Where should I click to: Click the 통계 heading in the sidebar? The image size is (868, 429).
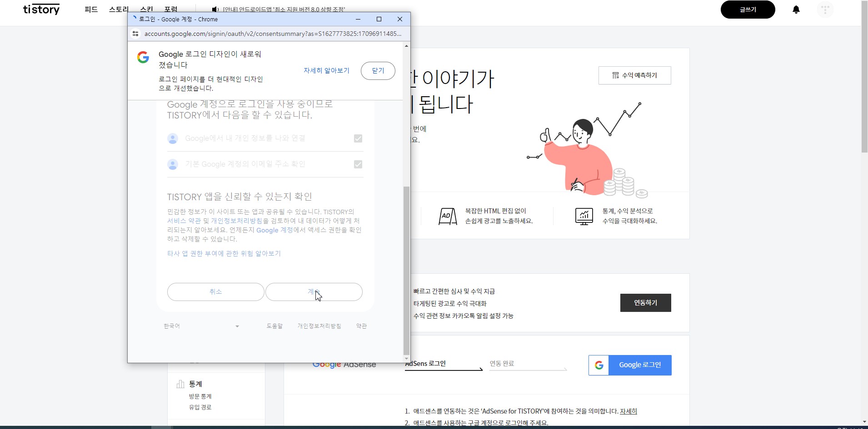click(x=195, y=384)
